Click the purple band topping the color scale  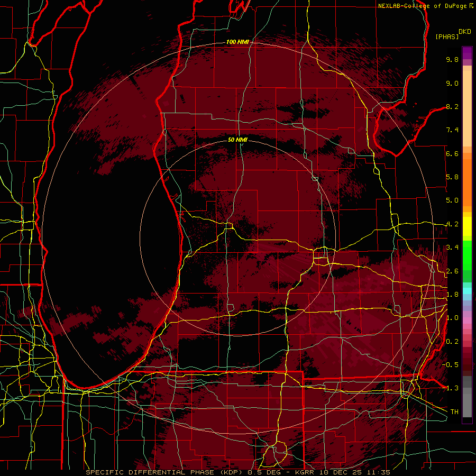tap(467, 53)
